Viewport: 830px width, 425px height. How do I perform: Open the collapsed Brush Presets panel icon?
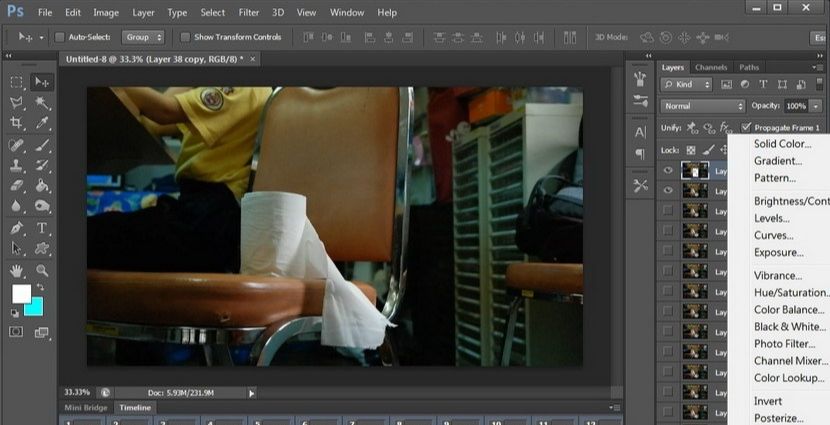(640, 101)
